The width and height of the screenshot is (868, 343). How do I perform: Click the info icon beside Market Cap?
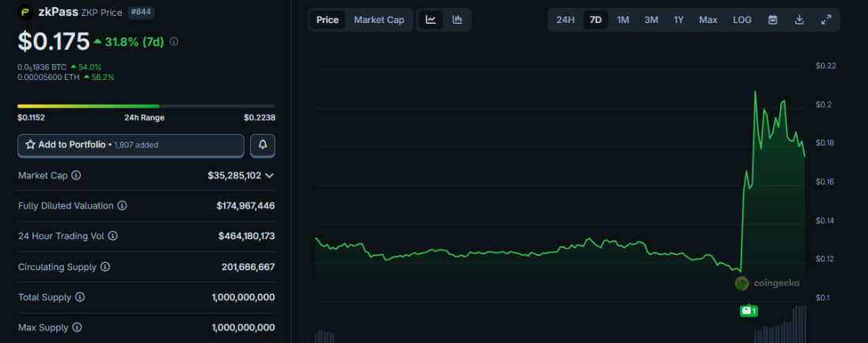point(76,175)
